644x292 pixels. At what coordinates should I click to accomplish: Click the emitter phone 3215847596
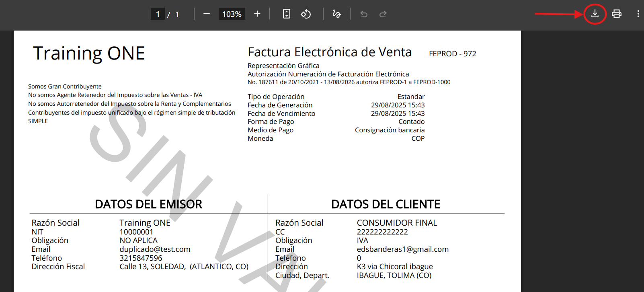pyautogui.click(x=141, y=258)
